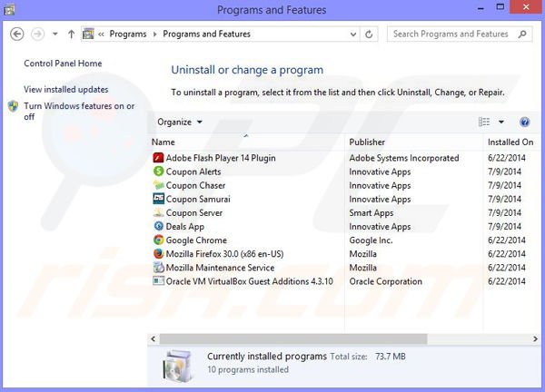Select Mozilla Firefox 30.0 (x86 en-US)
The image size is (545, 392).
pyautogui.click(x=224, y=254)
